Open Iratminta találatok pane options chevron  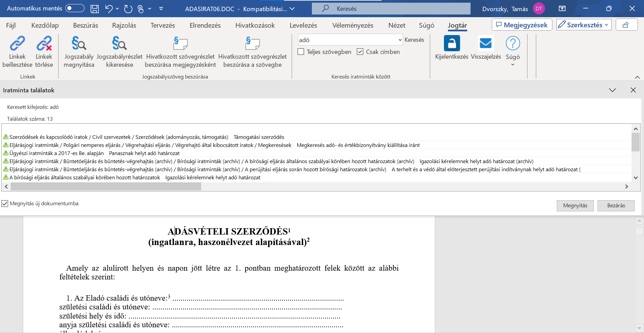tap(612, 90)
